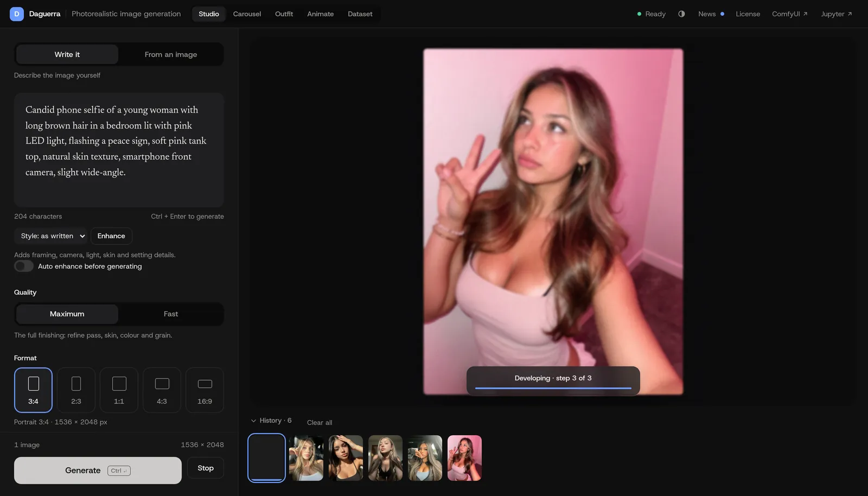Click the Ready status indicator
This screenshot has height=496, width=868.
click(651, 14)
